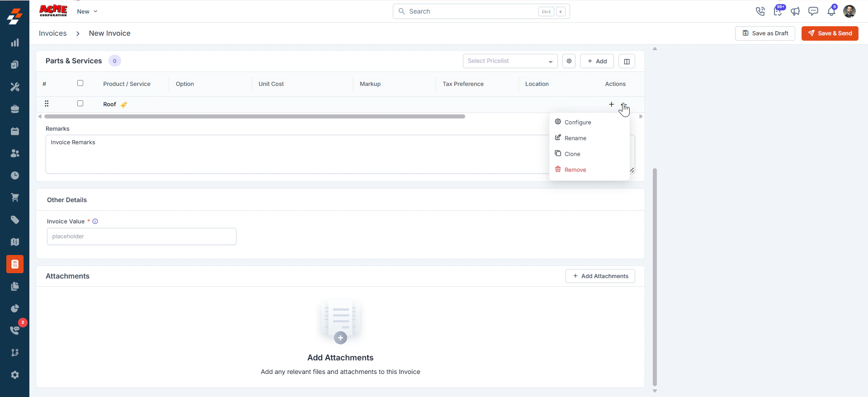Open the documents copy sidebar icon
Image resolution: width=868 pixels, height=397 pixels.
click(x=15, y=286)
